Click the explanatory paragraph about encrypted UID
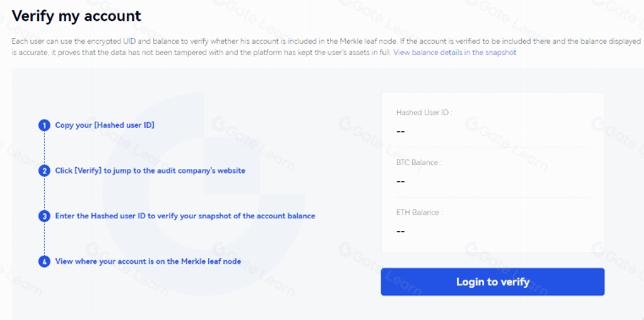This screenshot has height=320, width=644. [326, 47]
